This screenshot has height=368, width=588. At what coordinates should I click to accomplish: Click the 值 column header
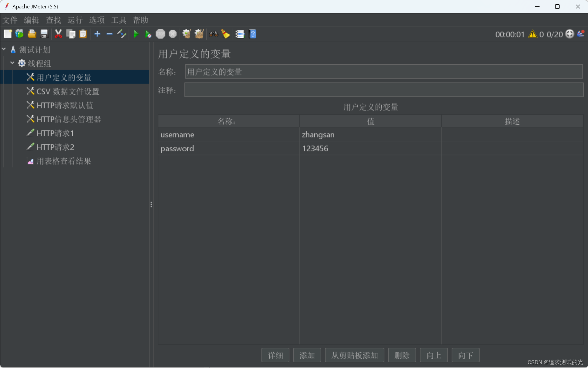[370, 121]
